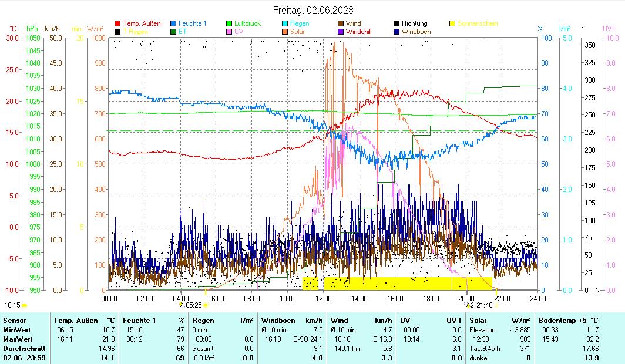This screenshot has height=364, width=625.
Task: Click the UV-I axis unit label at top right
Action: pos(609,29)
